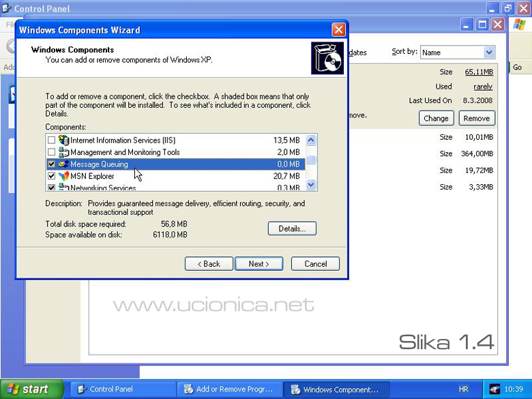Uncheck the MSN Explorer checkbox
Screen dimensions: 532x399
click(51, 176)
